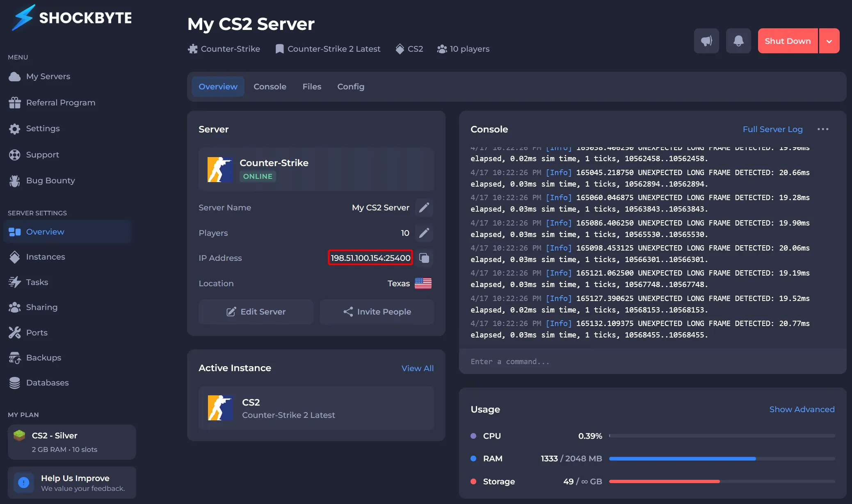Click the Enter a command input field
The image size is (852, 504).
point(652,362)
